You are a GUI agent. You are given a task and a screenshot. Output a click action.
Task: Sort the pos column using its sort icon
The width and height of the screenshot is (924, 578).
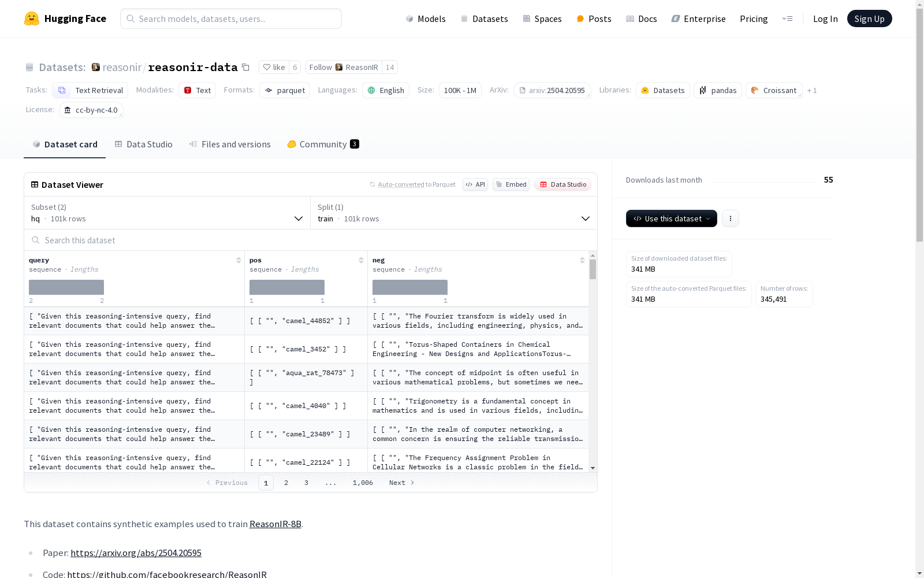pyautogui.click(x=361, y=260)
